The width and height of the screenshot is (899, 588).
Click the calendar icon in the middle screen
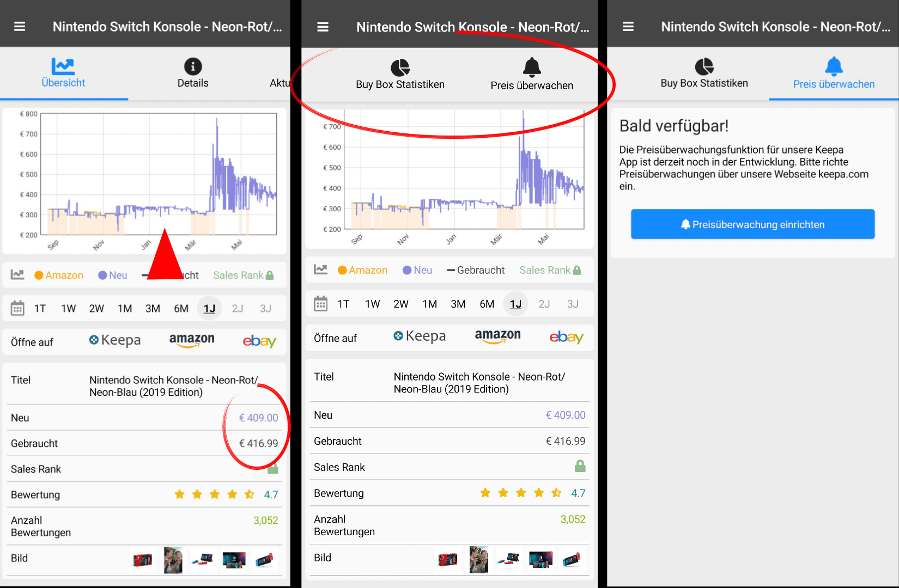click(x=320, y=304)
